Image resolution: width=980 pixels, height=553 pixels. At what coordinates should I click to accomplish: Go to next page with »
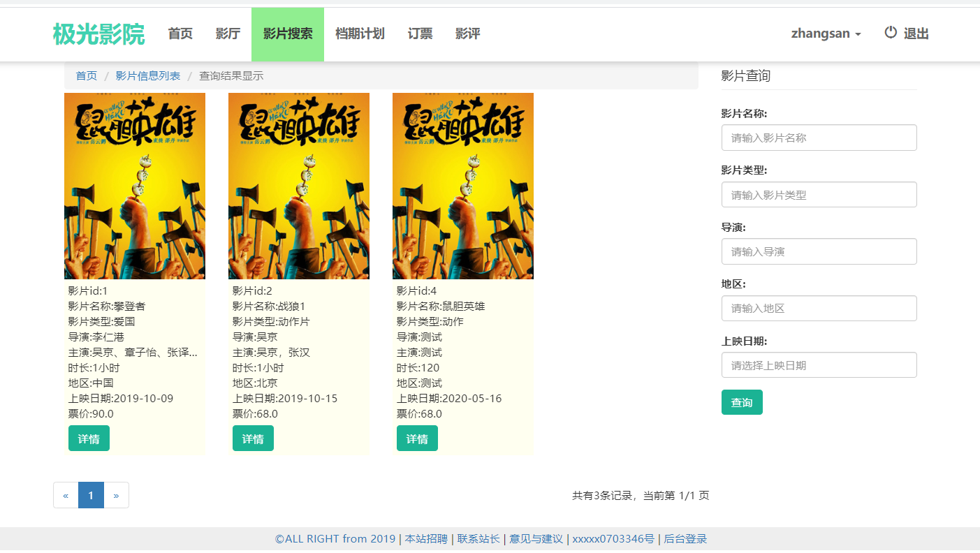[x=116, y=495]
